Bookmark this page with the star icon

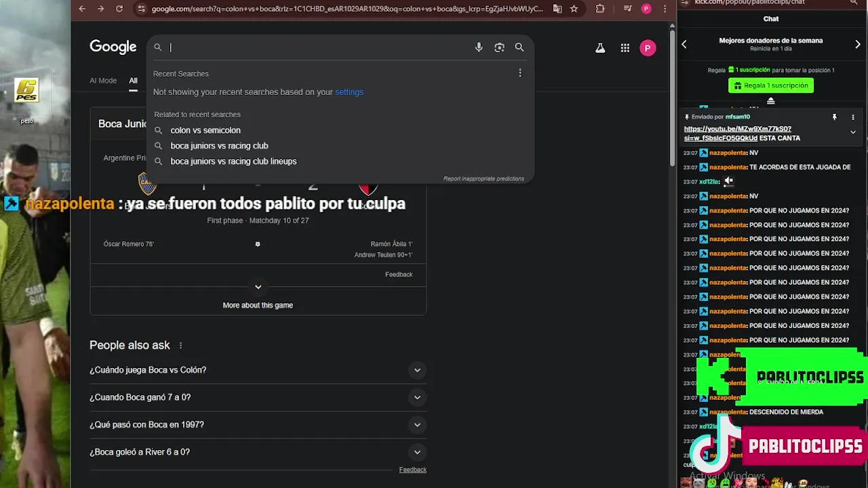574,9
